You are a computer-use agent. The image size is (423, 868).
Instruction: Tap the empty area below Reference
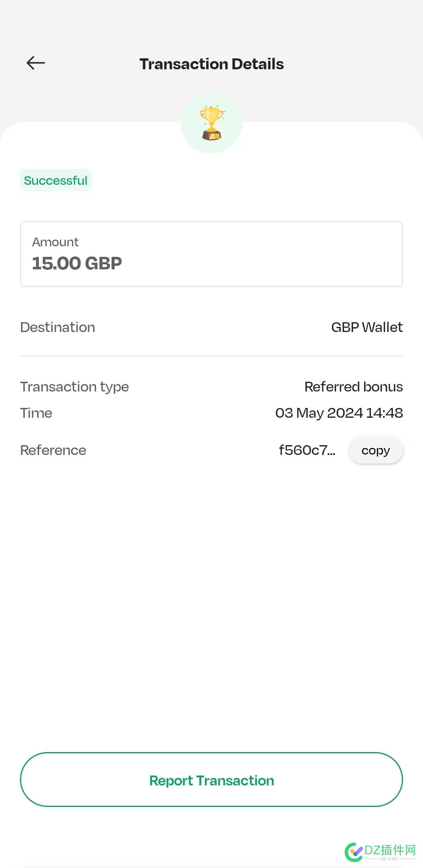211,607
